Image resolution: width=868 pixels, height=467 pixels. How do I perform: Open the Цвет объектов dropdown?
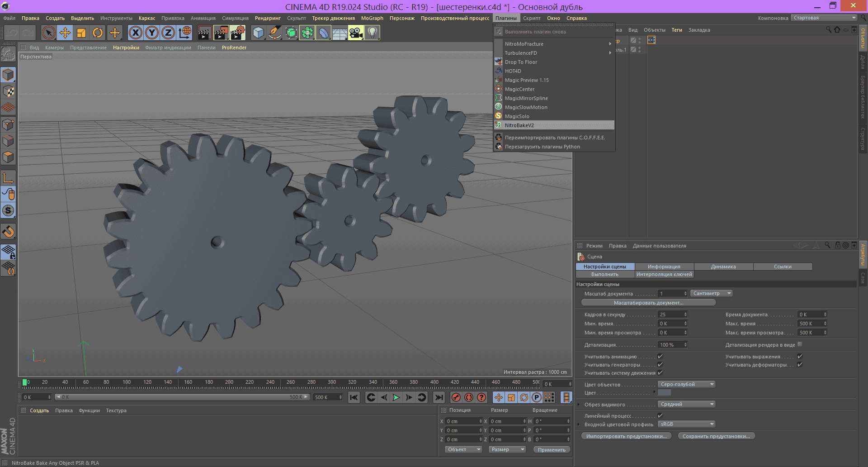click(x=686, y=384)
